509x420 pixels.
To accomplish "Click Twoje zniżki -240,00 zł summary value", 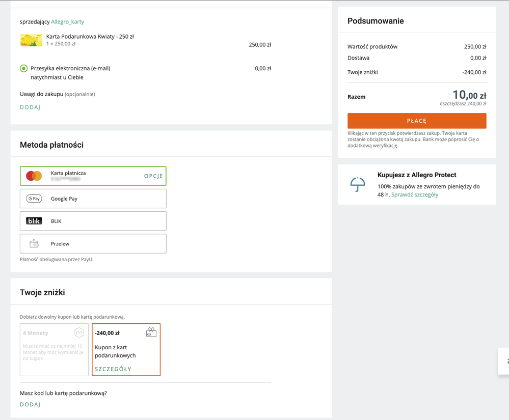I will point(474,72).
